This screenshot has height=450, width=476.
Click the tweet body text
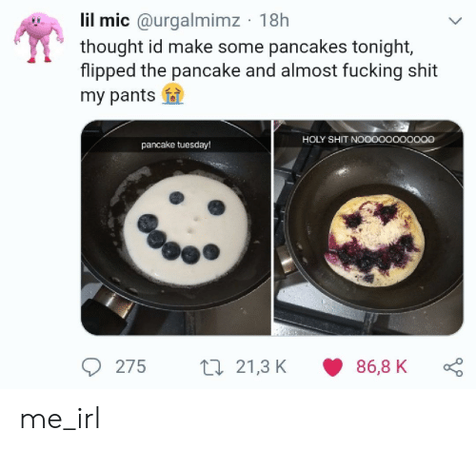coord(259,70)
